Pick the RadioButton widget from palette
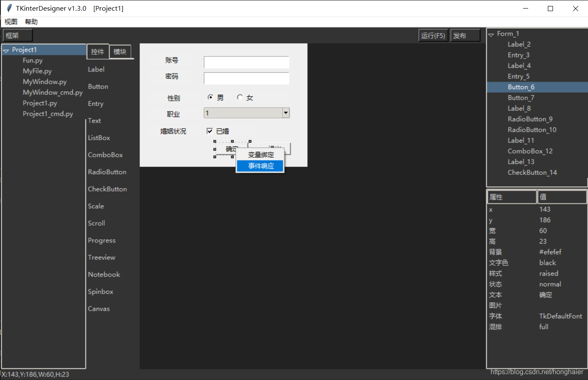This screenshot has width=588, height=380. tap(107, 172)
